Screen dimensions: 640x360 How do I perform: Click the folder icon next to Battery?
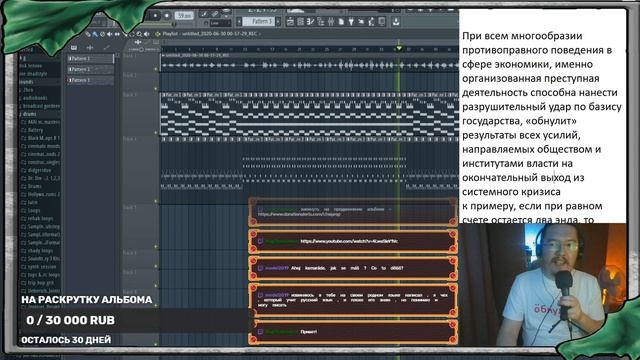click(23, 130)
